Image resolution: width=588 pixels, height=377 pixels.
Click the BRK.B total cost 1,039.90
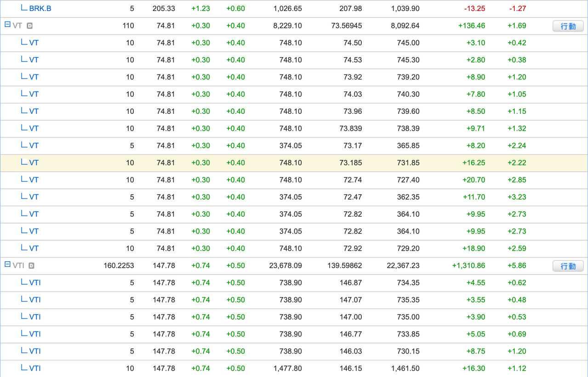tap(405, 9)
